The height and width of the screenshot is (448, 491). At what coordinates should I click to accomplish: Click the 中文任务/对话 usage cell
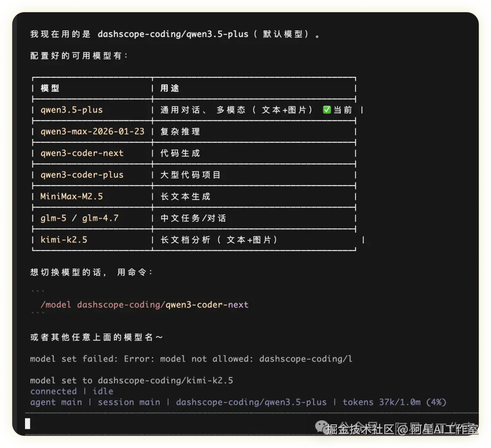tap(193, 218)
